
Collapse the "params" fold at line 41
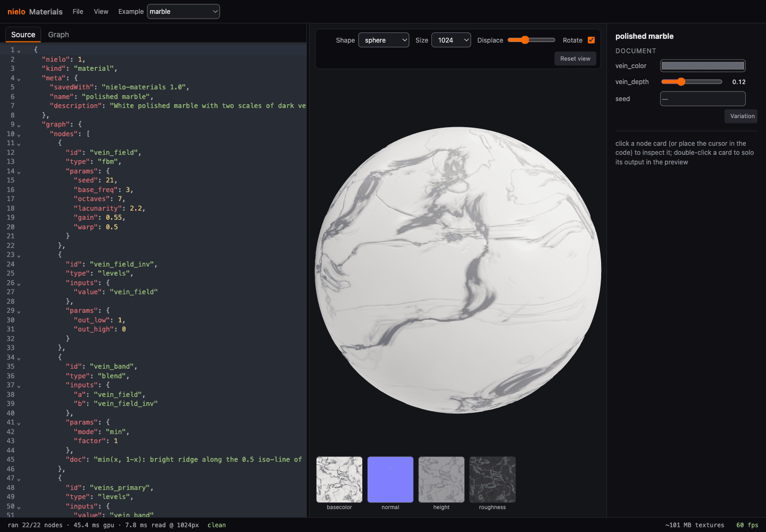tap(19, 423)
